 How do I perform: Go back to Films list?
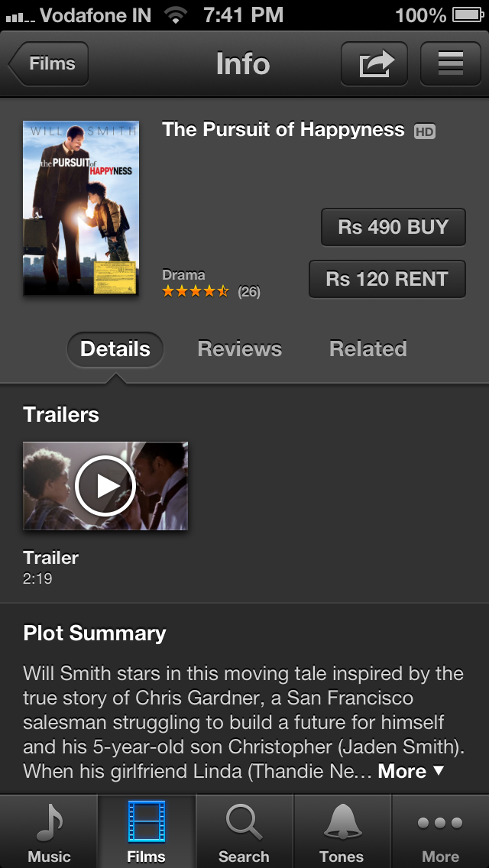[49, 63]
